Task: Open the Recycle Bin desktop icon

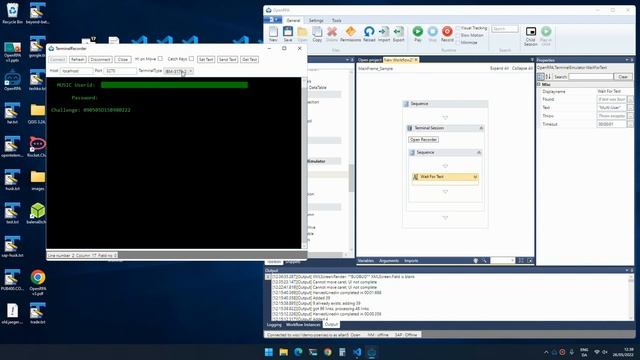Action: tap(12, 11)
